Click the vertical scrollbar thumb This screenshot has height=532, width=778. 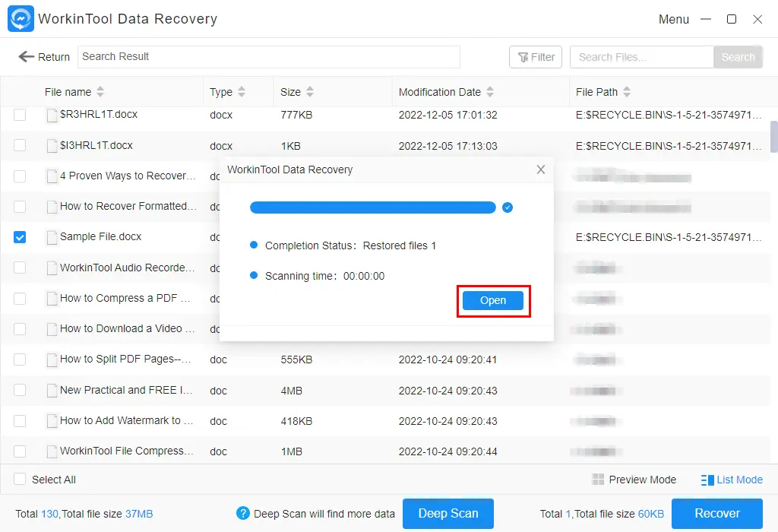pyautogui.click(x=773, y=137)
